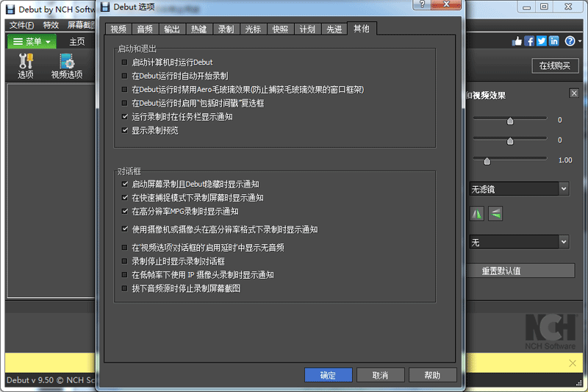Screen dimensions: 588x392
Task: Click the flip horizontal mirror icon
Action: pos(476,214)
